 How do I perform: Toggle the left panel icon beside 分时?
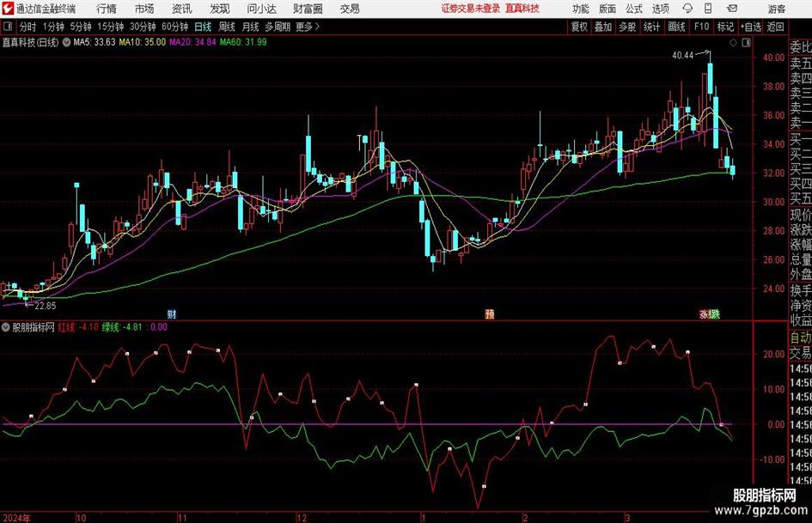(x=7, y=27)
